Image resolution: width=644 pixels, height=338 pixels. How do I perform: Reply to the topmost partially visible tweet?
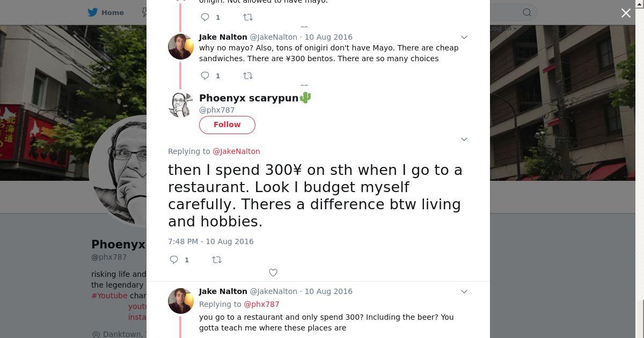(205, 17)
